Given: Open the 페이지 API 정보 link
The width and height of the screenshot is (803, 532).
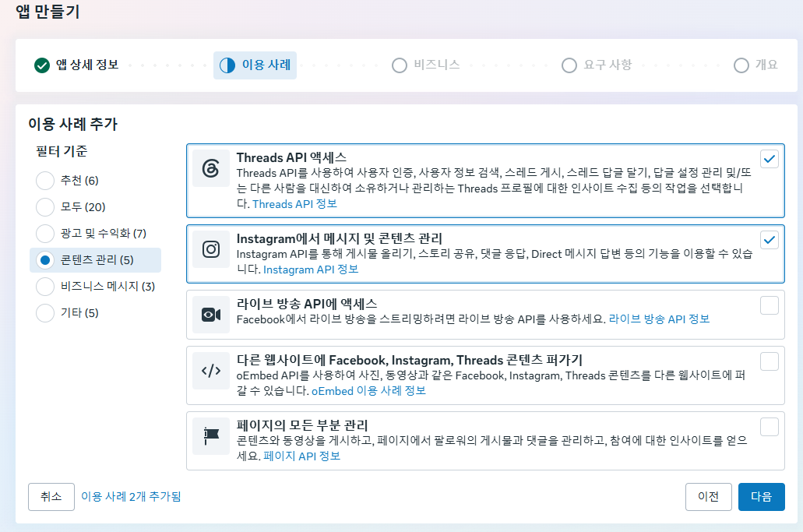Looking at the screenshot, I should tap(301, 456).
